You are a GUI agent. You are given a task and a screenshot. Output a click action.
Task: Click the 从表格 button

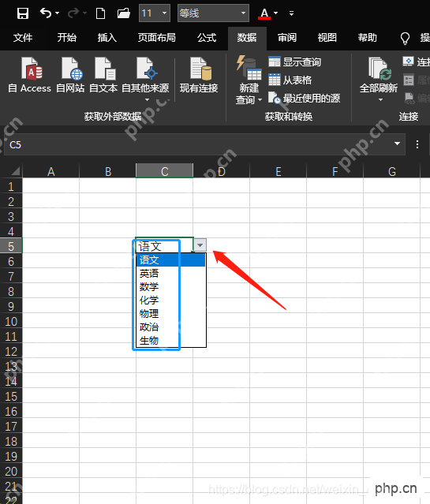point(290,80)
